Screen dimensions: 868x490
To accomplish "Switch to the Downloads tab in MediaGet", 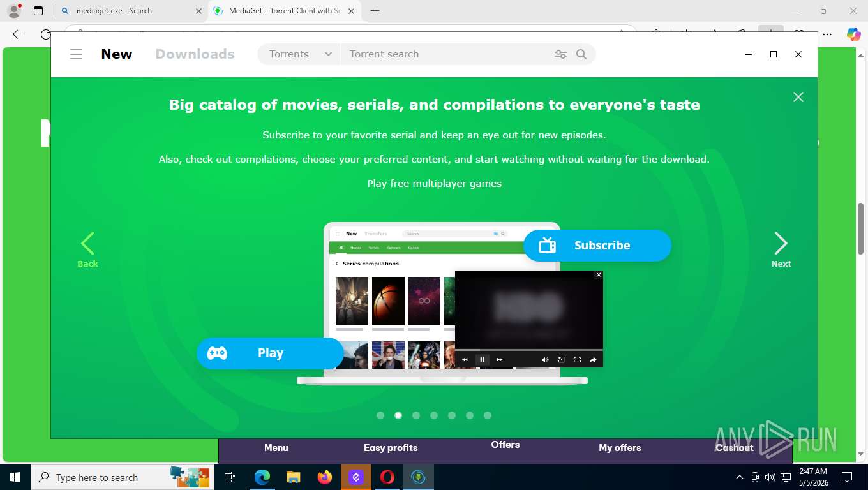I will click(195, 54).
